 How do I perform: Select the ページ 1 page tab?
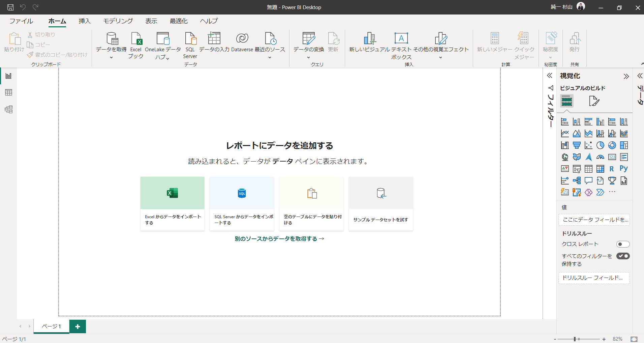pos(51,326)
